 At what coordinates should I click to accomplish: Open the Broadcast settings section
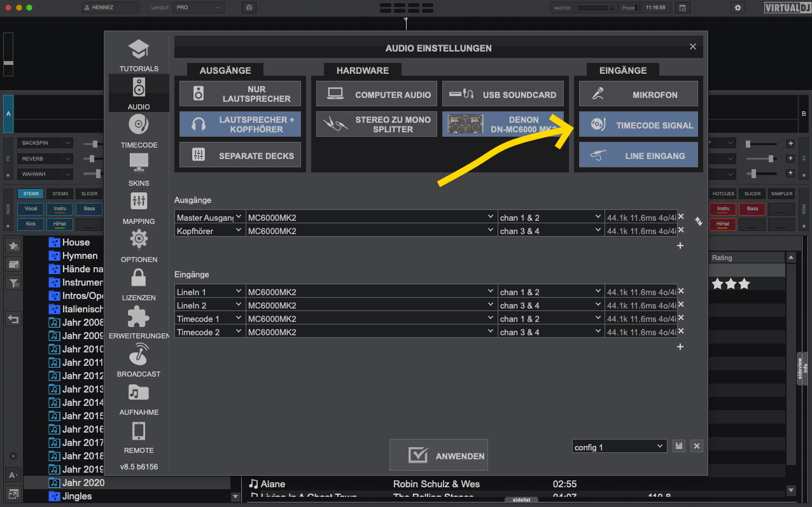click(x=139, y=361)
